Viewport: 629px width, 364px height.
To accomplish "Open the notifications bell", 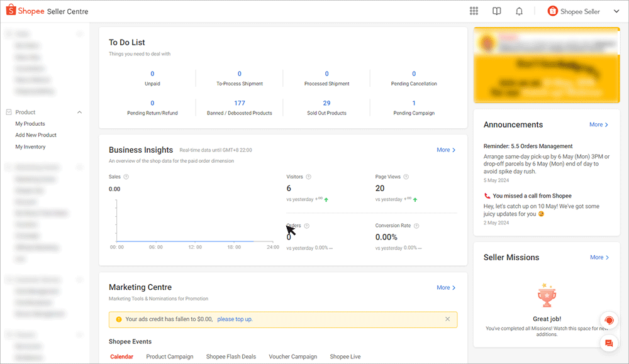I will [519, 11].
